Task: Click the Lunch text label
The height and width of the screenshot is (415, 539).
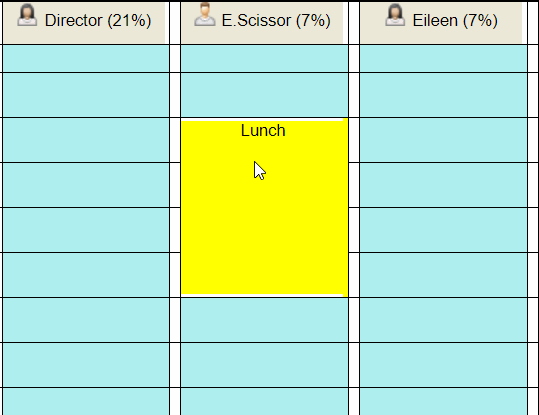Action: (x=263, y=131)
